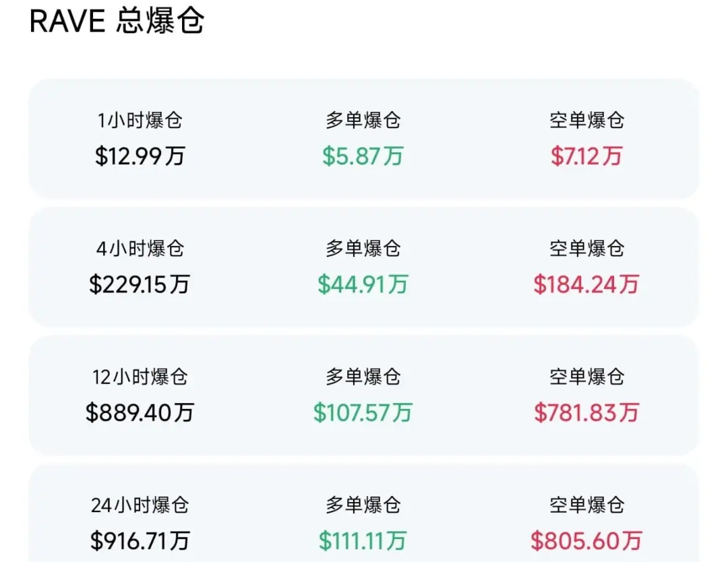Click the green $111.11万 long value

363,540
